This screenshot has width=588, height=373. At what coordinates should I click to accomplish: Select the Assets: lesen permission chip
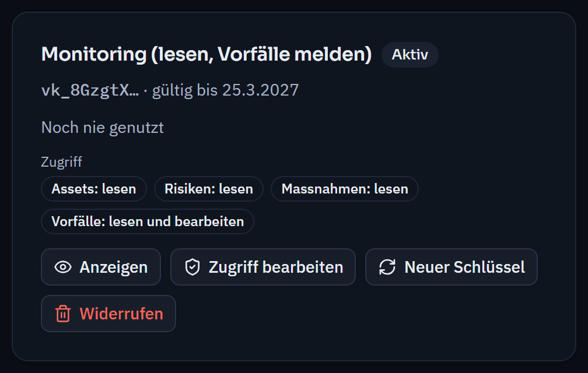(94, 189)
